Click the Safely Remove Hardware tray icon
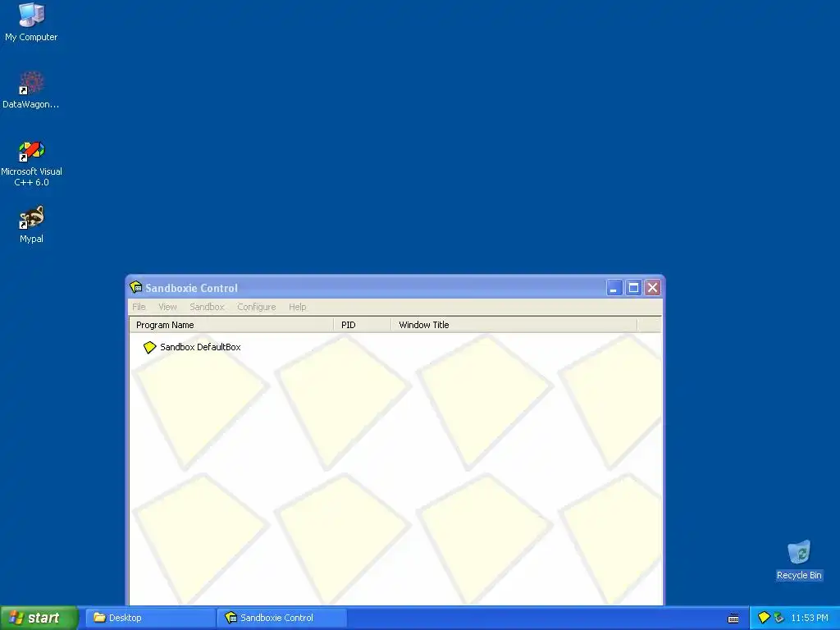 (x=778, y=618)
